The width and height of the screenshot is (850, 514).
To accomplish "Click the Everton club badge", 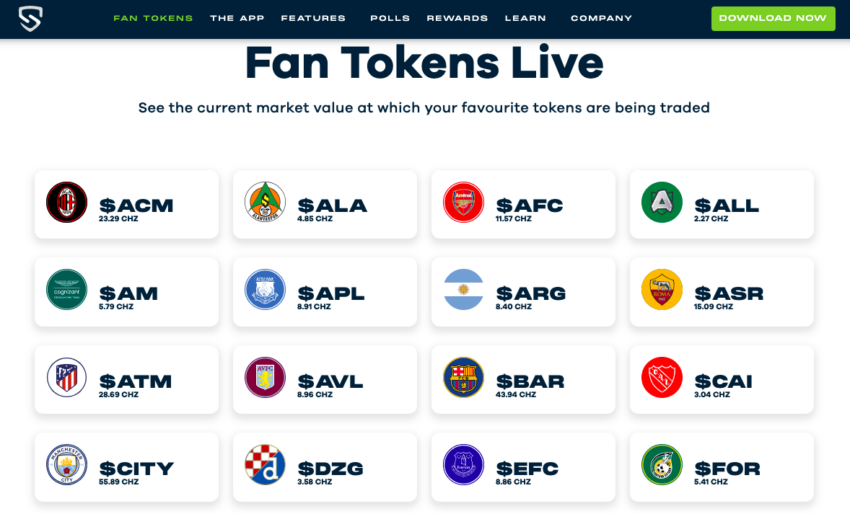I will [x=463, y=465].
